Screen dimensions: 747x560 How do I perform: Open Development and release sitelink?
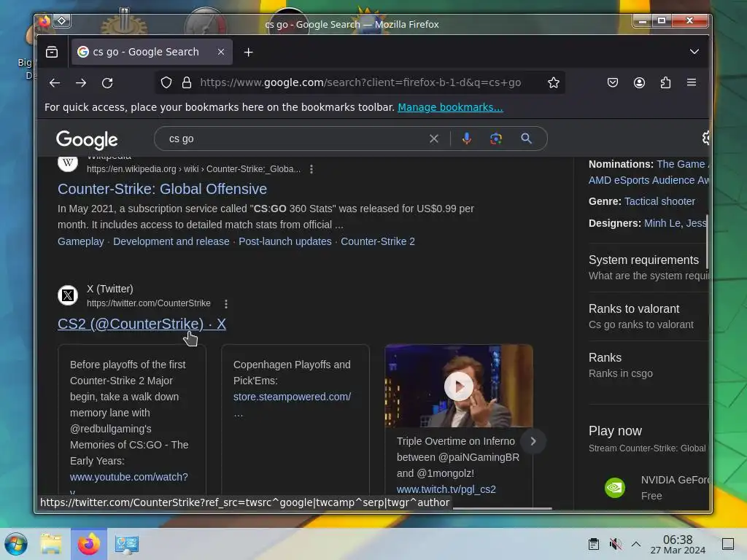click(171, 241)
